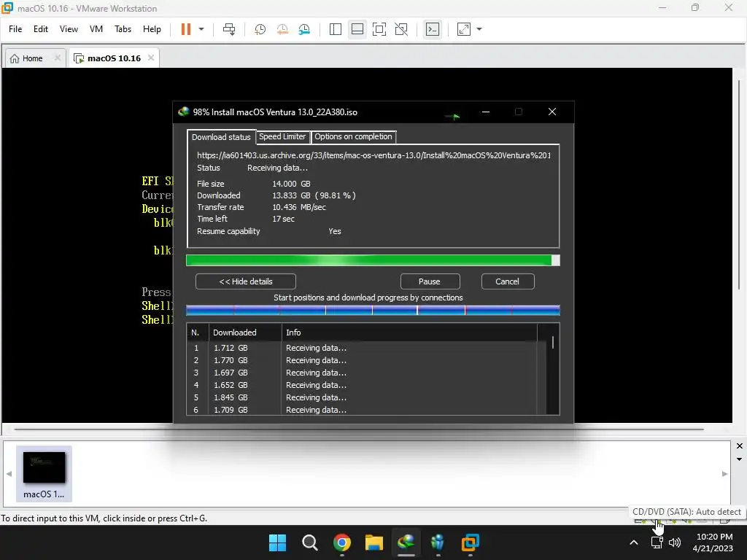The image size is (747, 560).
Task: Click the Downloaded column header
Action: coord(245,332)
